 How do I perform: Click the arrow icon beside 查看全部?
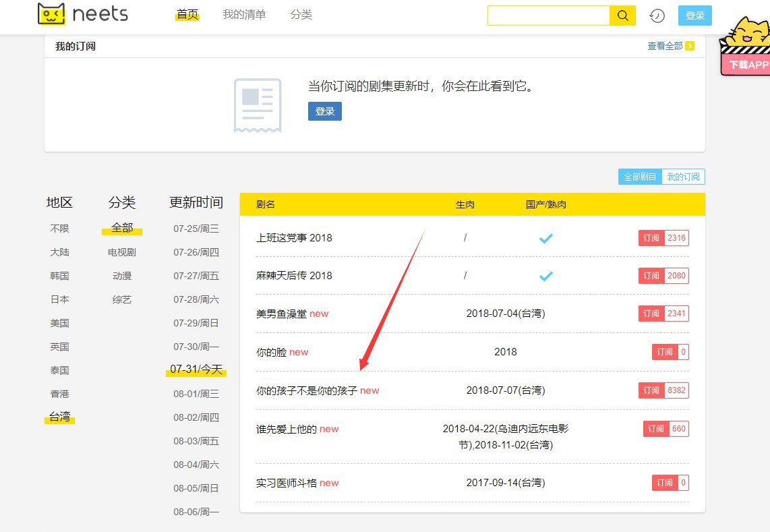pyautogui.click(x=689, y=46)
